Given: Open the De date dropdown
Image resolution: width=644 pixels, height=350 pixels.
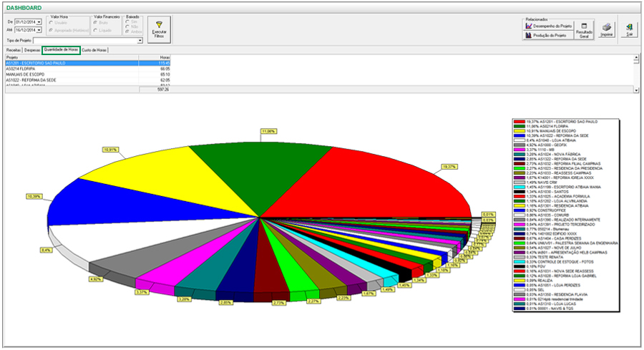Looking at the screenshot, I should point(39,21).
